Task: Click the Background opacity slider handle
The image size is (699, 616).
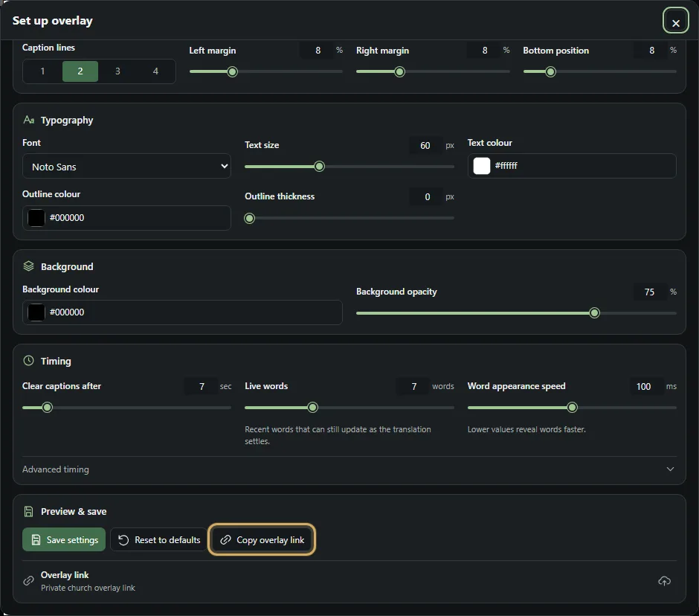Action: 594,313
